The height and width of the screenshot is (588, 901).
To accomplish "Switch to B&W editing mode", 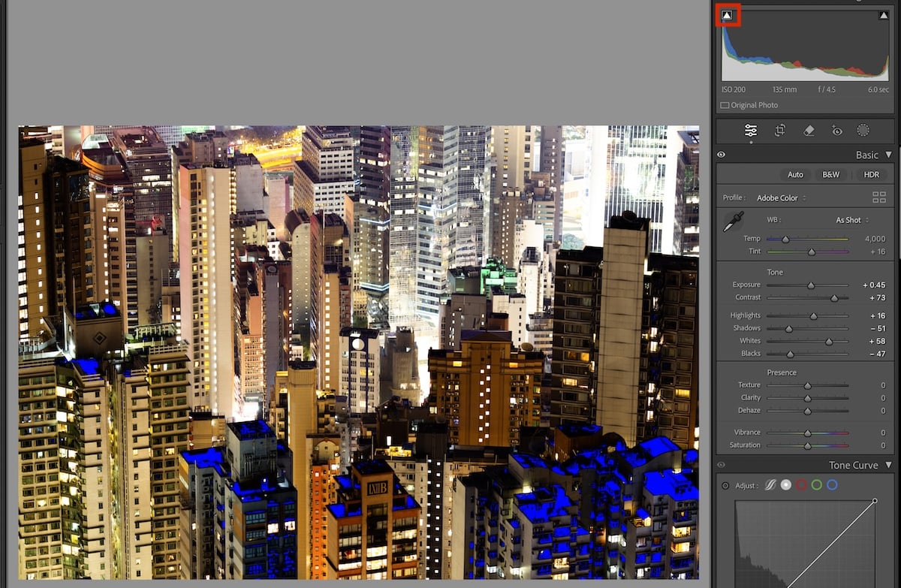I will click(830, 174).
